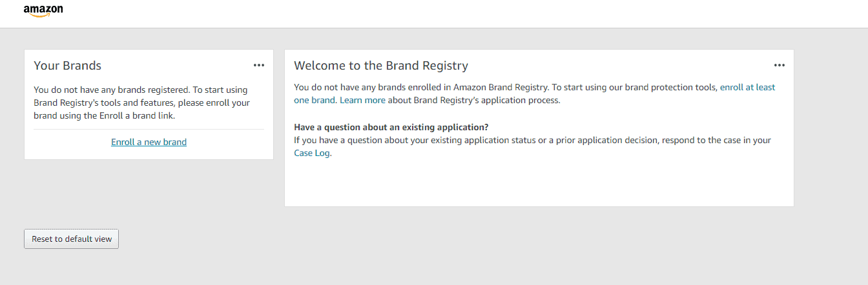Viewport: 868px width, 285px height.
Task: Open the Learn more link
Action: click(362, 100)
